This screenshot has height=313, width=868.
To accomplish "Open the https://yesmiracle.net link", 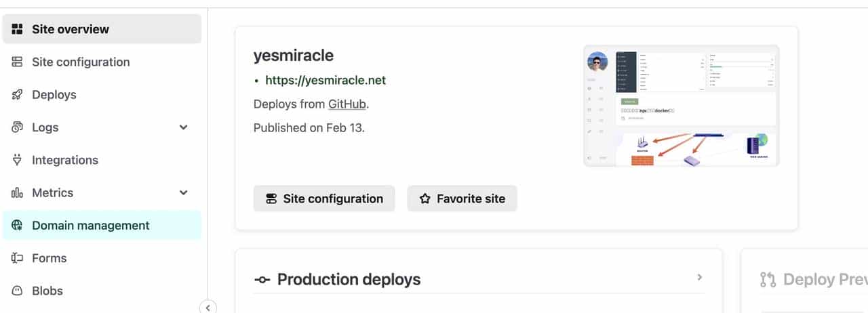I will (x=325, y=80).
